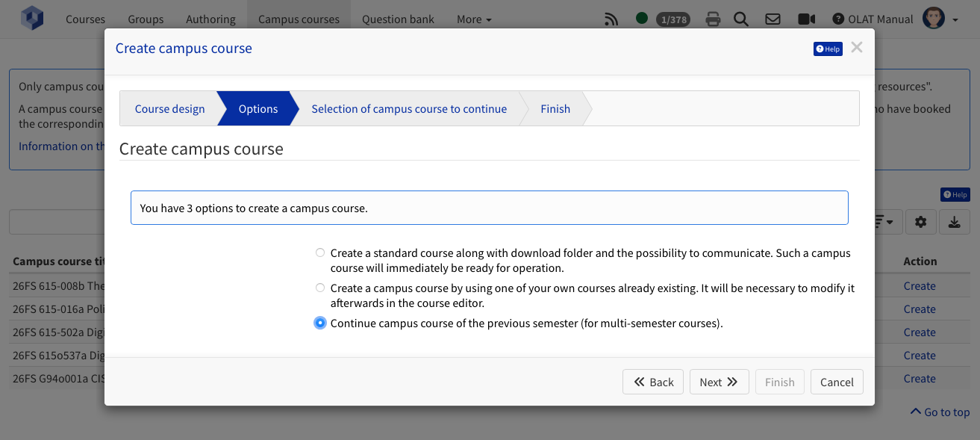Switch to the Question bank tab
Screen dimensions: 980x440
(398, 19)
